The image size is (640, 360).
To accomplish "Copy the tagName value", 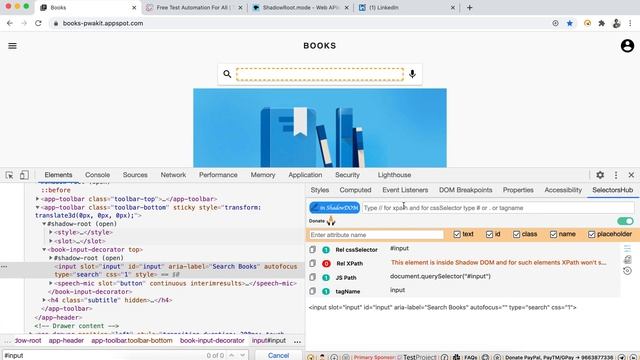I will point(313,291).
